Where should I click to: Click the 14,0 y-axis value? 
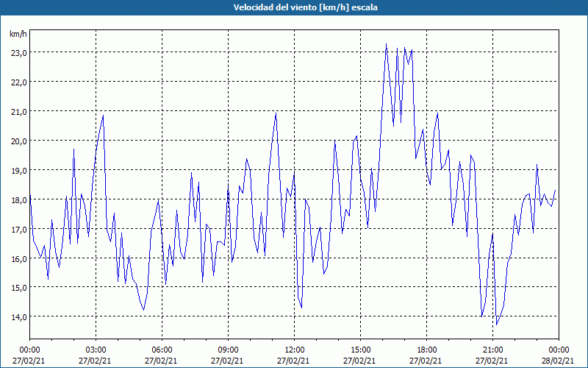(18, 317)
